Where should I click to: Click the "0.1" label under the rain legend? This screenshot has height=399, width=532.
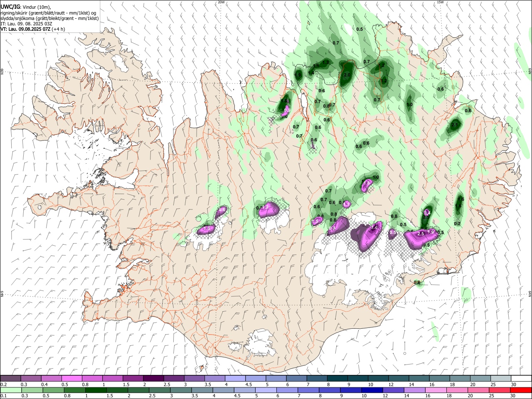tap(3, 396)
